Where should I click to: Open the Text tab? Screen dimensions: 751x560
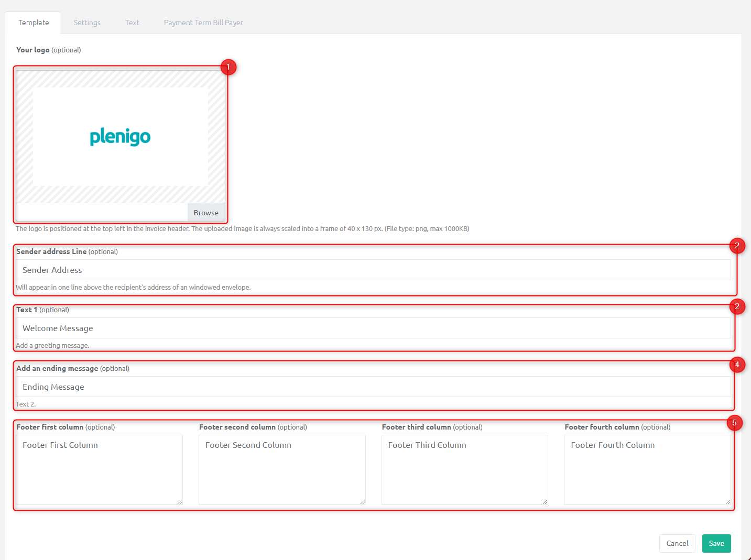(x=132, y=23)
